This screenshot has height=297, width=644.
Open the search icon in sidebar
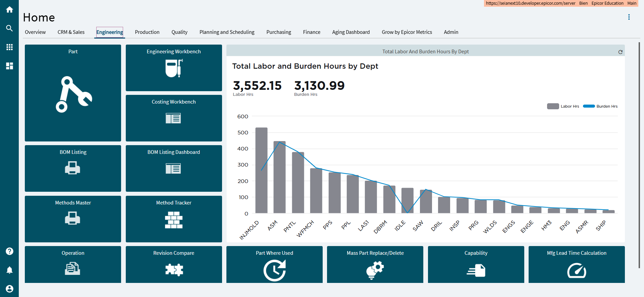[9, 28]
